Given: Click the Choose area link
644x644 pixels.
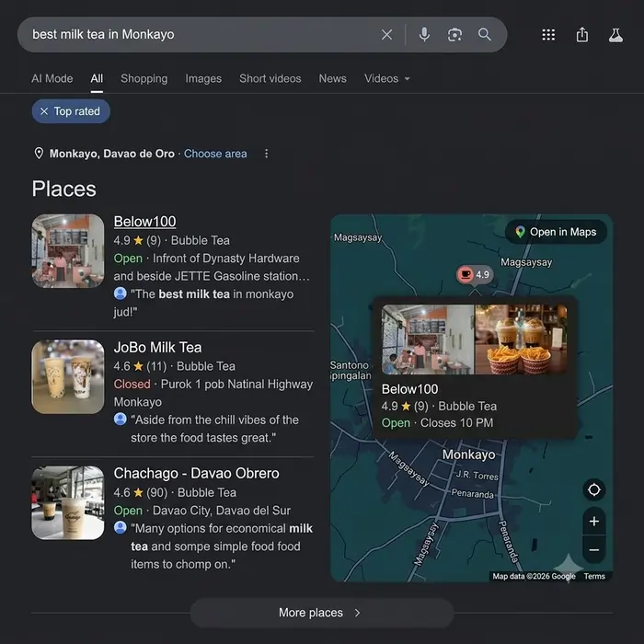Looking at the screenshot, I should [x=215, y=154].
